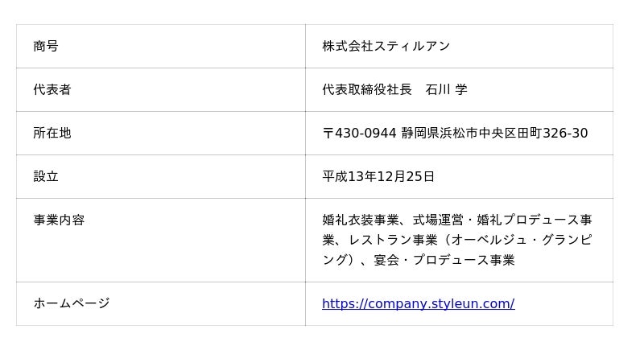Image resolution: width=644 pixels, height=350 pixels.
Task: Open the company.styleun.com homepage link
Action: [418, 303]
